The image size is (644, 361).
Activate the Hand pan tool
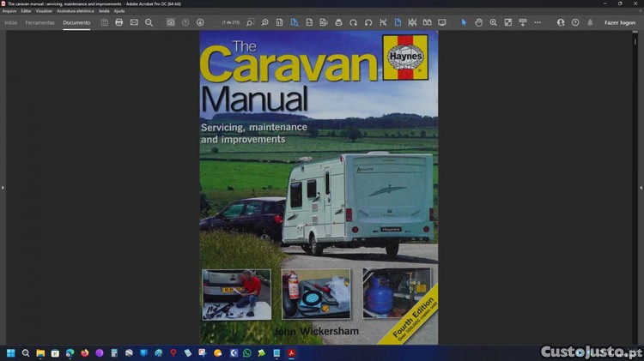click(x=478, y=22)
